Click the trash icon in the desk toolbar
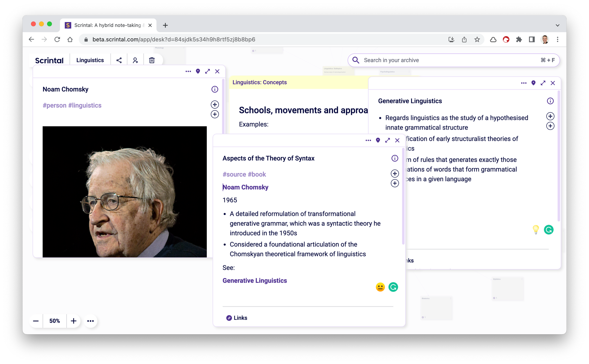This screenshot has width=589, height=364. click(152, 60)
